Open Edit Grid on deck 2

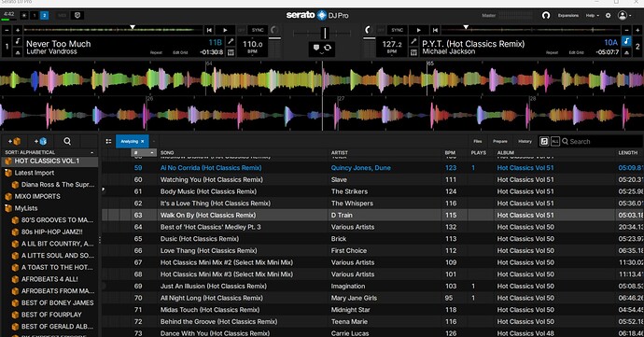click(x=576, y=52)
